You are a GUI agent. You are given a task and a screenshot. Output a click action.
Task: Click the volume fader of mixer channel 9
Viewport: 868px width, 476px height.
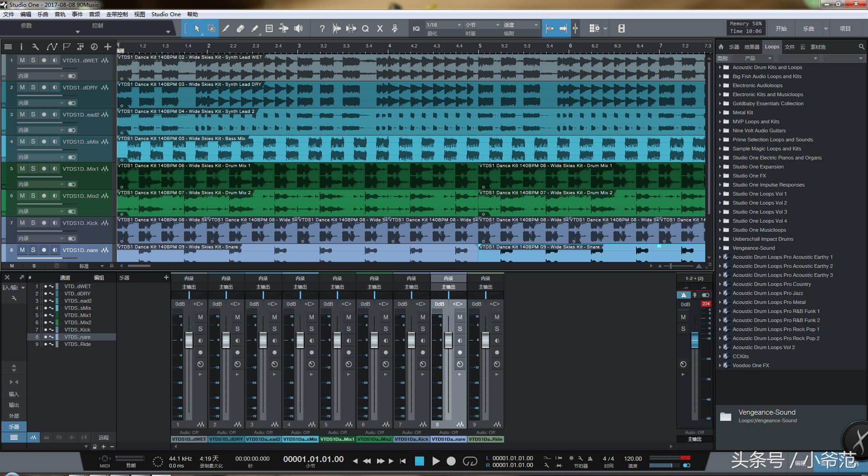[x=486, y=340]
